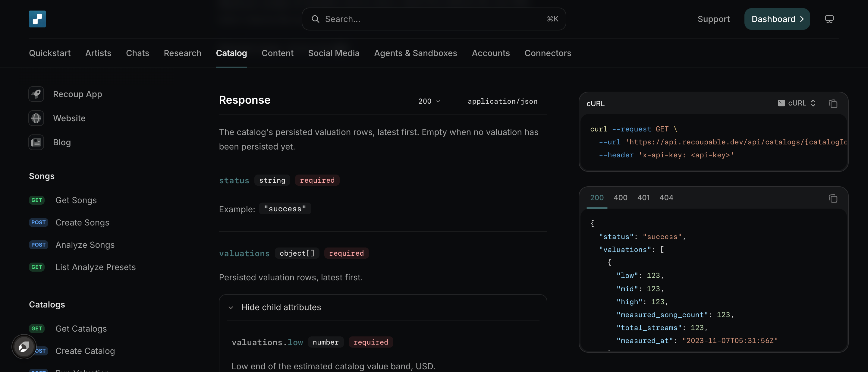Switch to the Research tab

(x=183, y=53)
